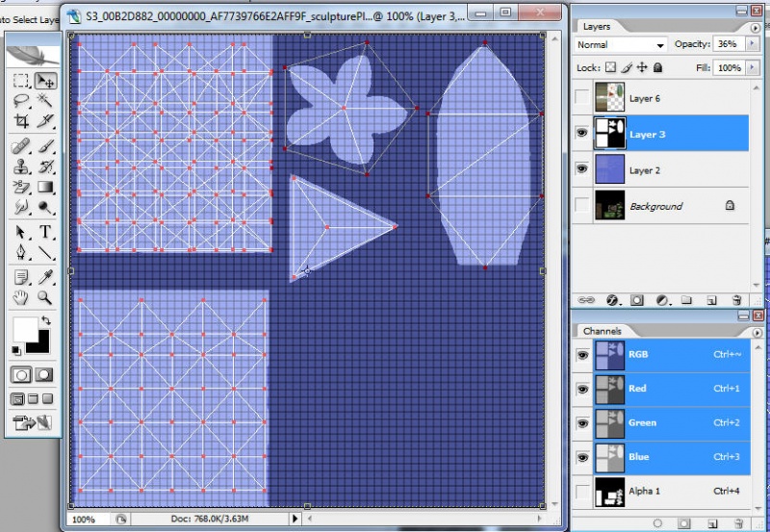Swap foreground and background colors
The image size is (770, 532).
coord(45,320)
